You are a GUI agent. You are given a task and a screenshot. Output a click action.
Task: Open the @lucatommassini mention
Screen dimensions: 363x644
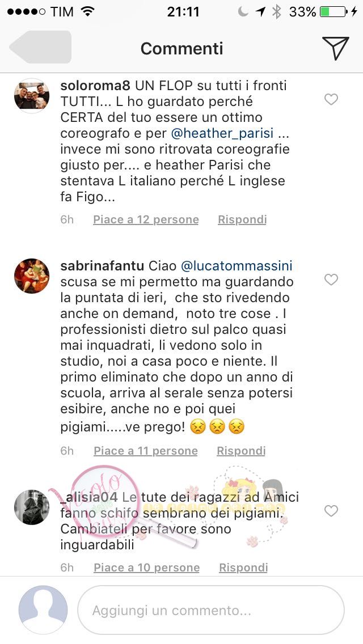237,266
